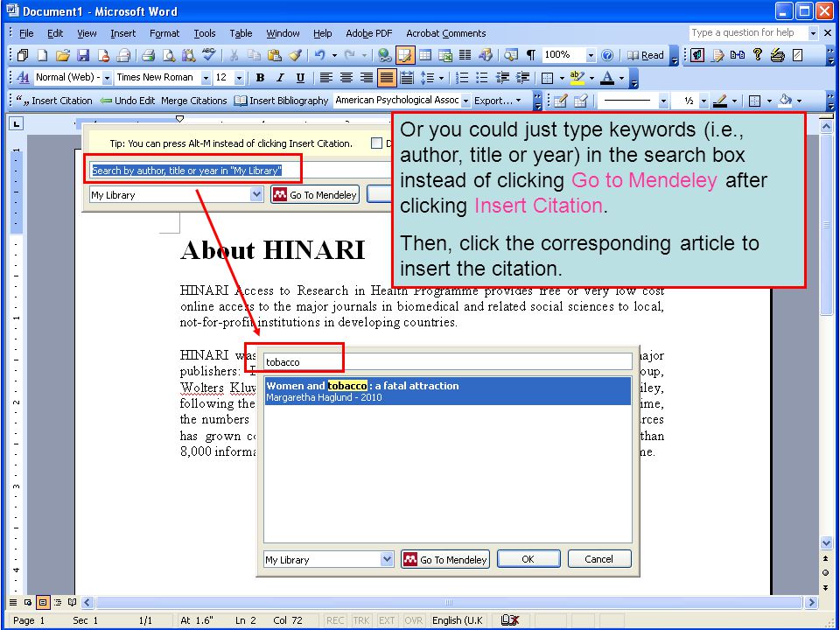Click the Columns icon in Standard toolbar
840x630 pixels.
point(465,55)
